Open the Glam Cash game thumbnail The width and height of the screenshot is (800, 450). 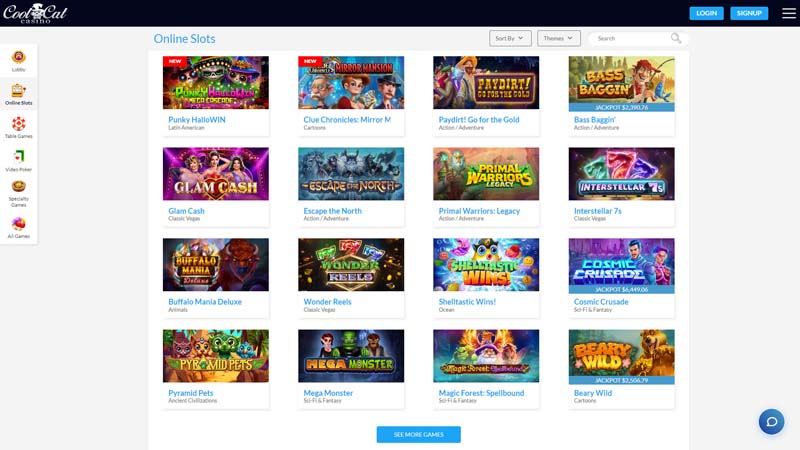(x=216, y=174)
